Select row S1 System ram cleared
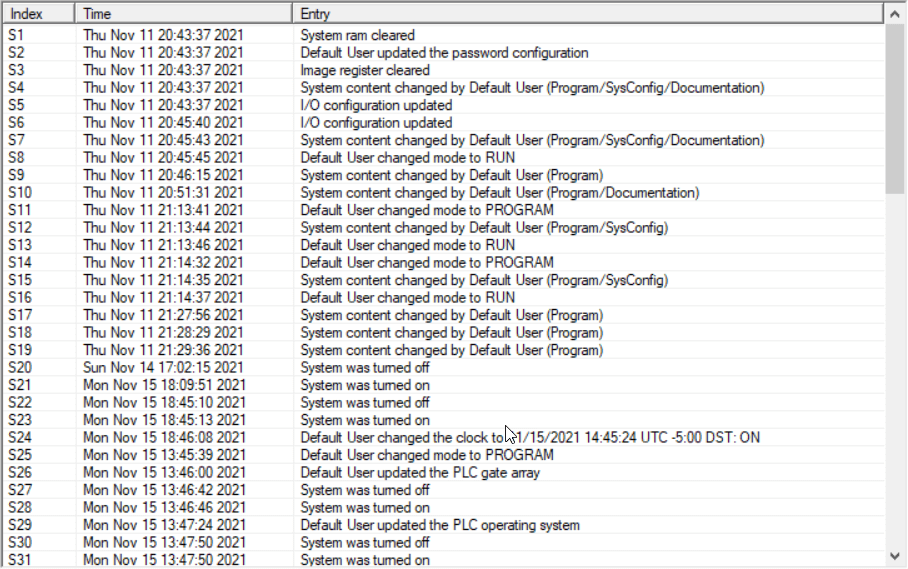Viewport: 908px width, 569px height. pyautogui.click(x=357, y=35)
